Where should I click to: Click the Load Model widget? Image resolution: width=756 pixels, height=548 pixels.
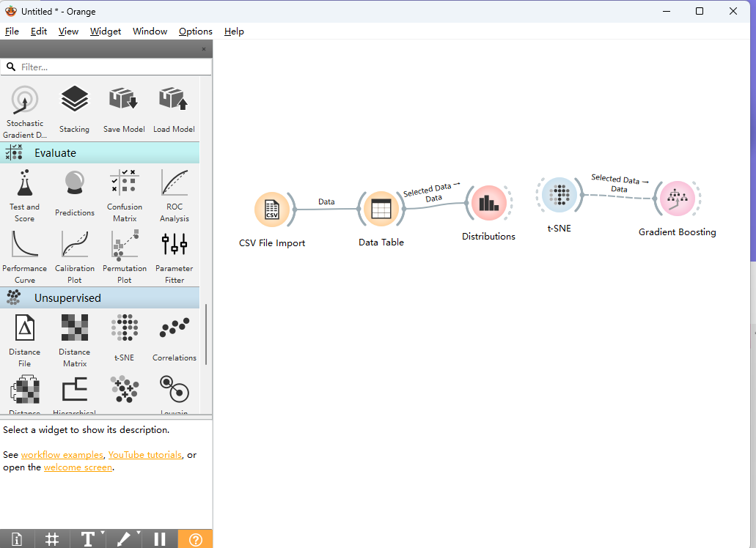174,110
